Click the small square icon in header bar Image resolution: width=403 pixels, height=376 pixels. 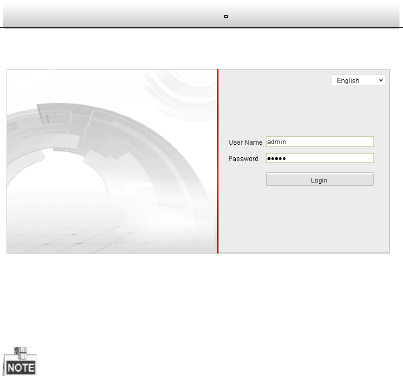[x=226, y=16]
